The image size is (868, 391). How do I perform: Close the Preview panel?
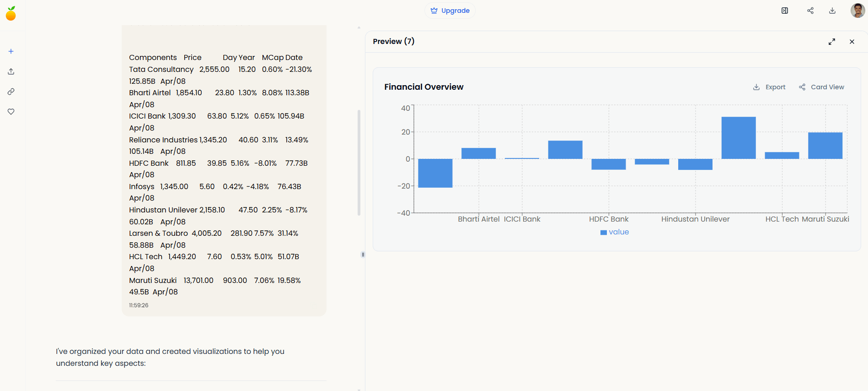tap(852, 42)
